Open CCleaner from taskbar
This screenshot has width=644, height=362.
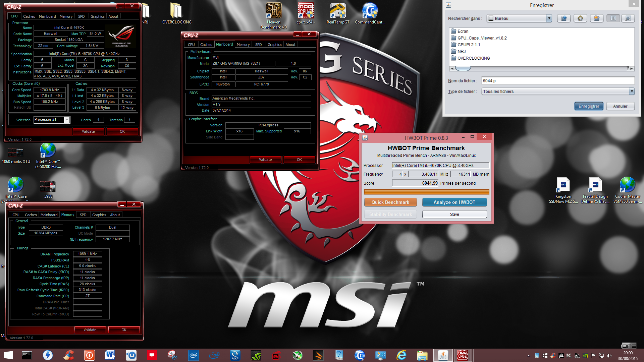pyautogui.click(x=69, y=355)
